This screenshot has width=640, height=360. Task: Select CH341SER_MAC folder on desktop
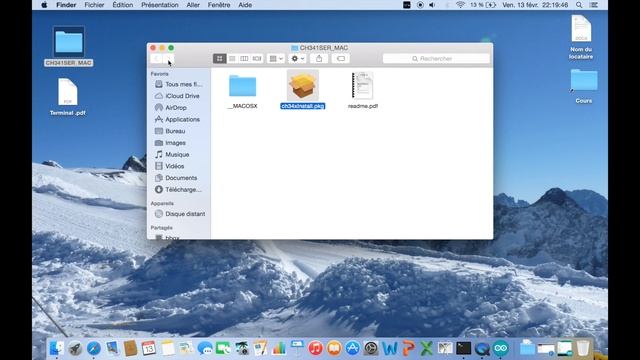tap(69, 46)
